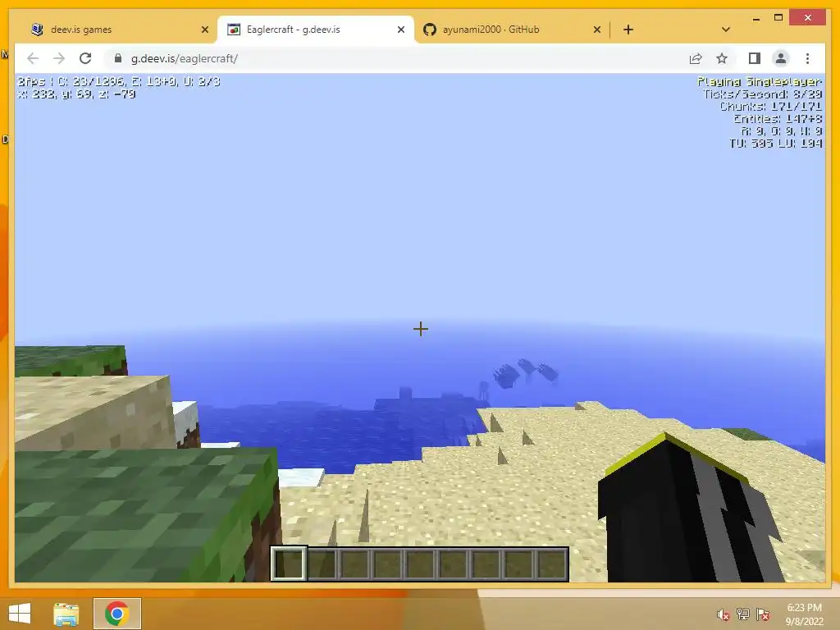Close the ayunami2000 GitHub tab
This screenshot has height=630, width=840.
(x=597, y=30)
